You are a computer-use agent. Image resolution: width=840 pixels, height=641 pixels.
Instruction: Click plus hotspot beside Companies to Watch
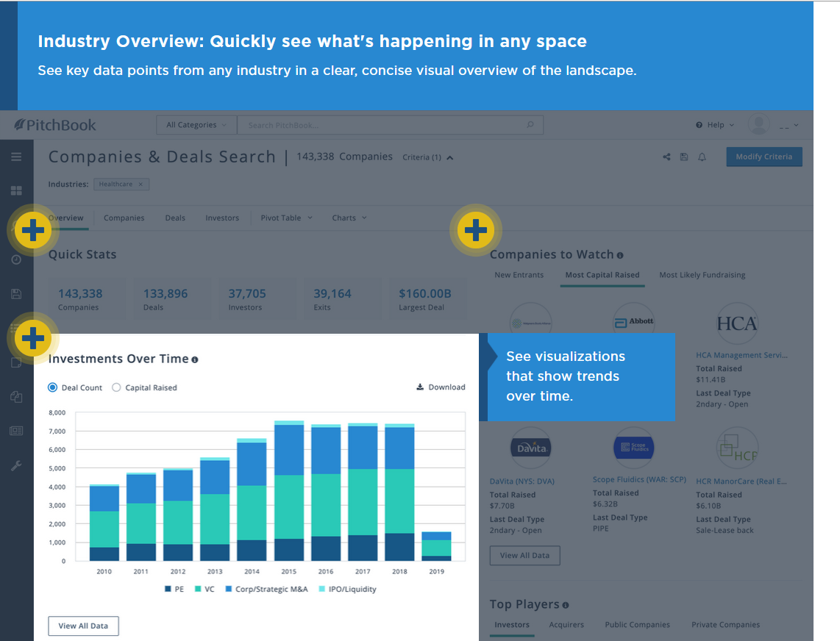(x=476, y=230)
